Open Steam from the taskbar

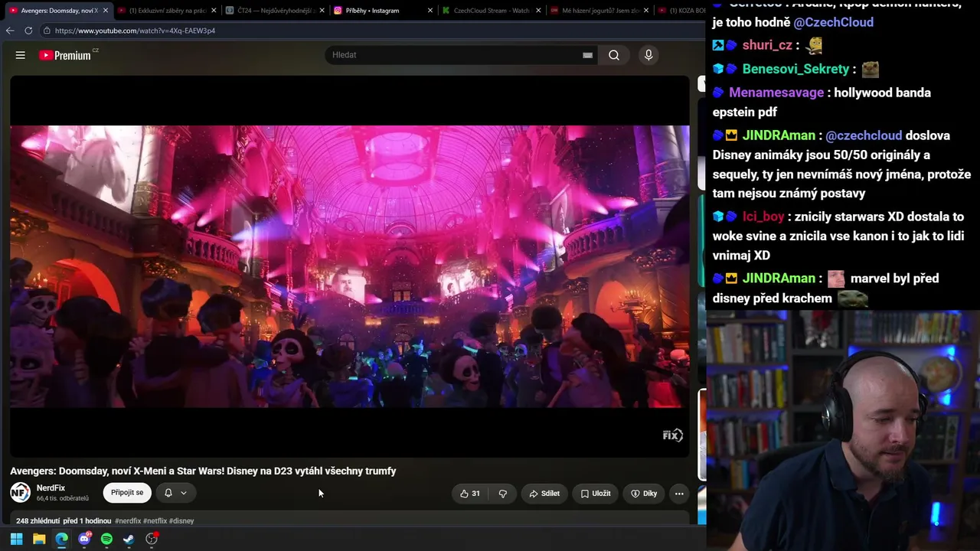(x=129, y=539)
